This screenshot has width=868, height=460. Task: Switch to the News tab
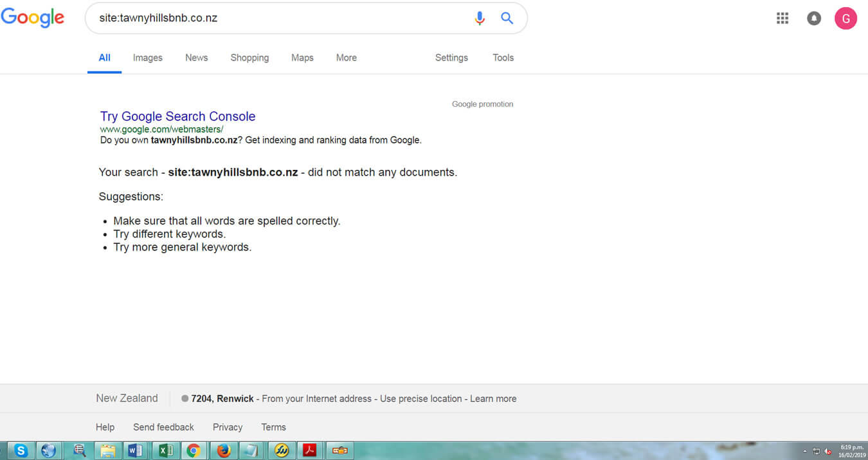tap(197, 58)
